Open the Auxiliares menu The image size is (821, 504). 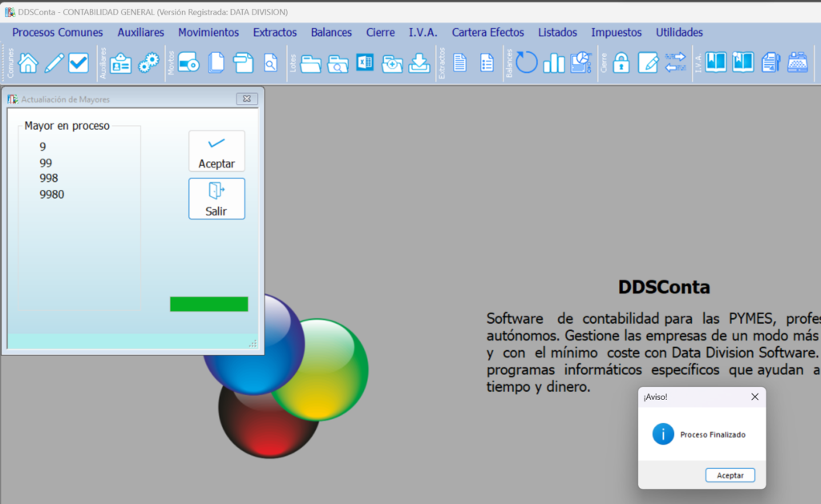(140, 32)
